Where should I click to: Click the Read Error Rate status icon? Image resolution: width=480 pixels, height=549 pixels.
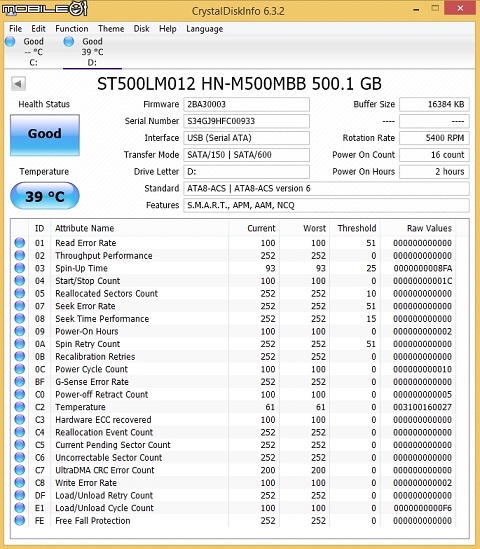pos(20,243)
